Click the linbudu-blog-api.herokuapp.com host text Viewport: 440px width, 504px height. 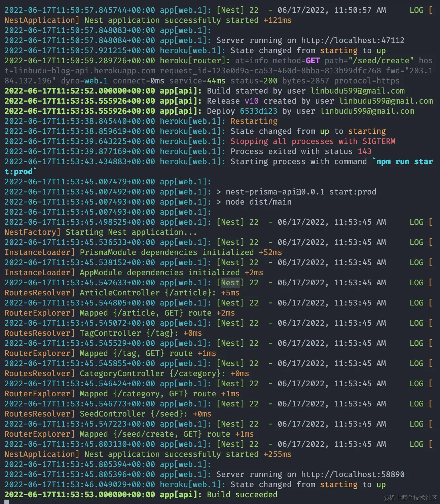84,71
